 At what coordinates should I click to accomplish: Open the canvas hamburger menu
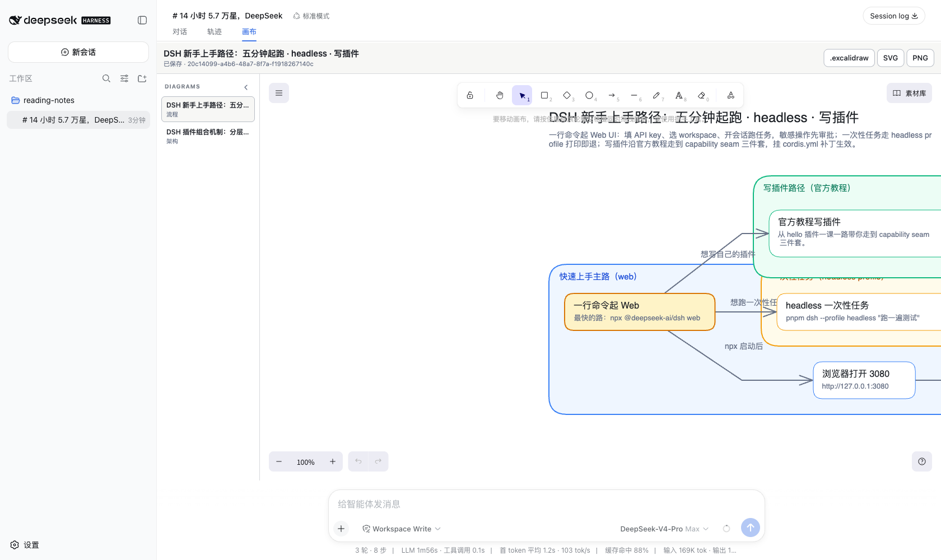(279, 93)
